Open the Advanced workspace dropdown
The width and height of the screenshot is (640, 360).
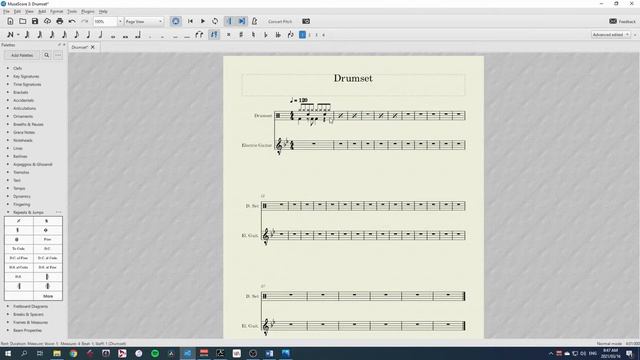(611, 35)
